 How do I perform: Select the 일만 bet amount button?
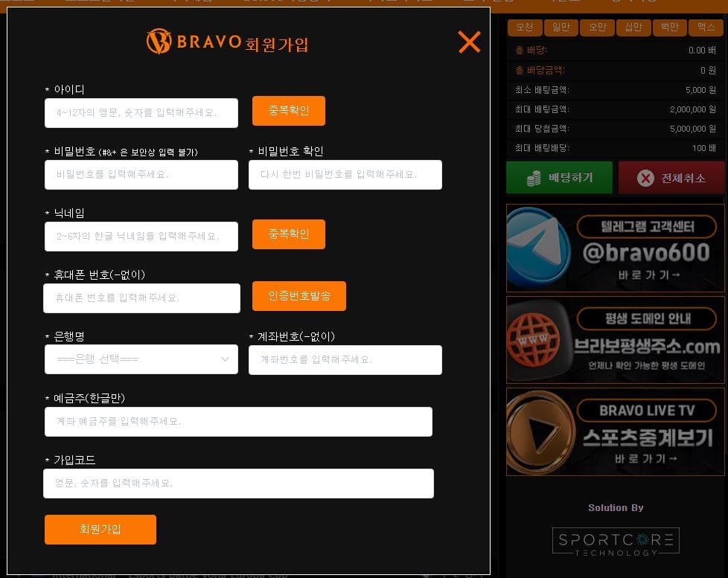click(x=561, y=28)
